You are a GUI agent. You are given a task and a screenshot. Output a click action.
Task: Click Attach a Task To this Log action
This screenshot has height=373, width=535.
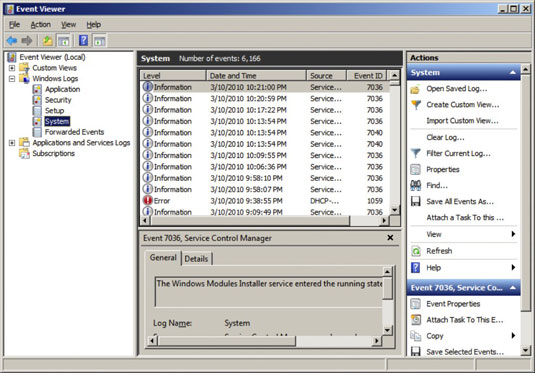tap(465, 217)
